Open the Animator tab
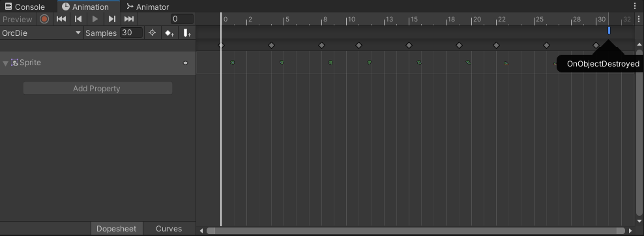The height and width of the screenshot is (236, 644). click(148, 7)
